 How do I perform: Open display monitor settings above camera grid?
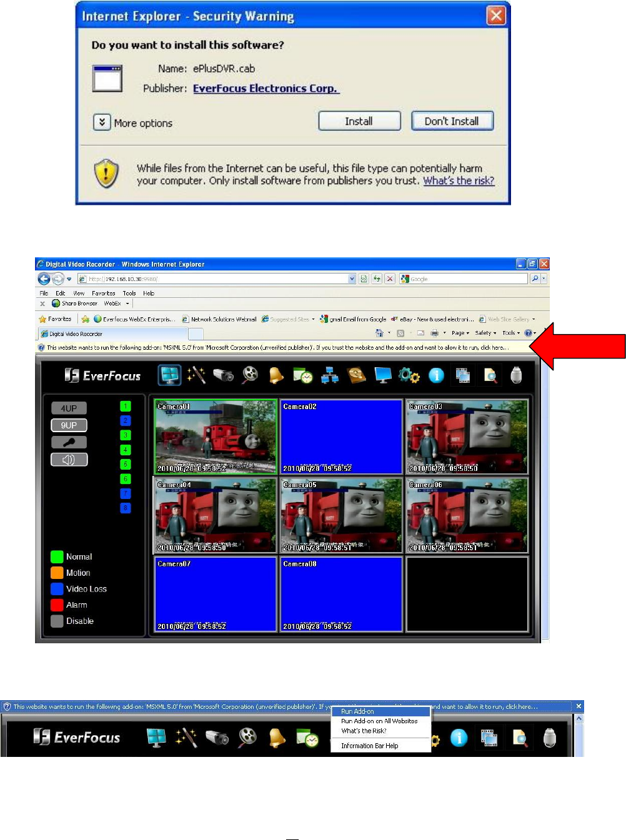(383, 375)
